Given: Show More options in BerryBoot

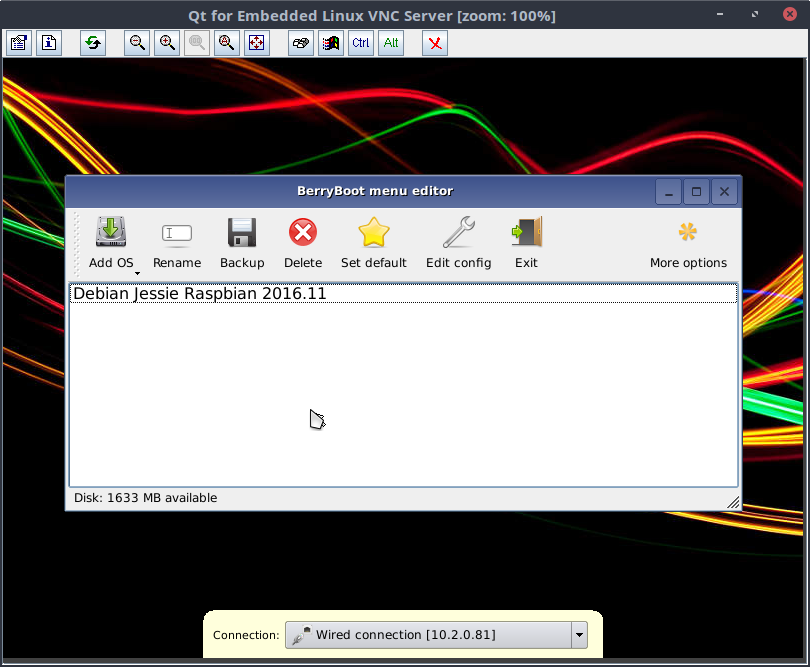Looking at the screenshot, I should coord(688,243).
